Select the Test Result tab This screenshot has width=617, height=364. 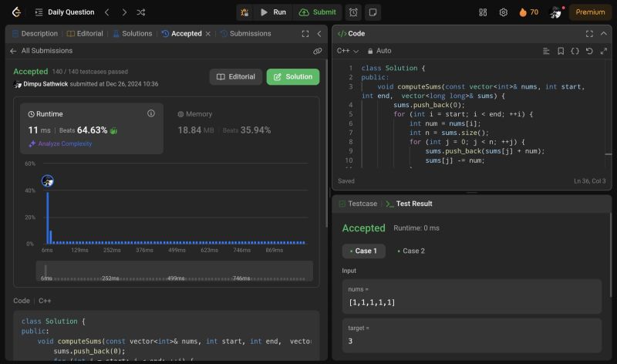[409, 204]
